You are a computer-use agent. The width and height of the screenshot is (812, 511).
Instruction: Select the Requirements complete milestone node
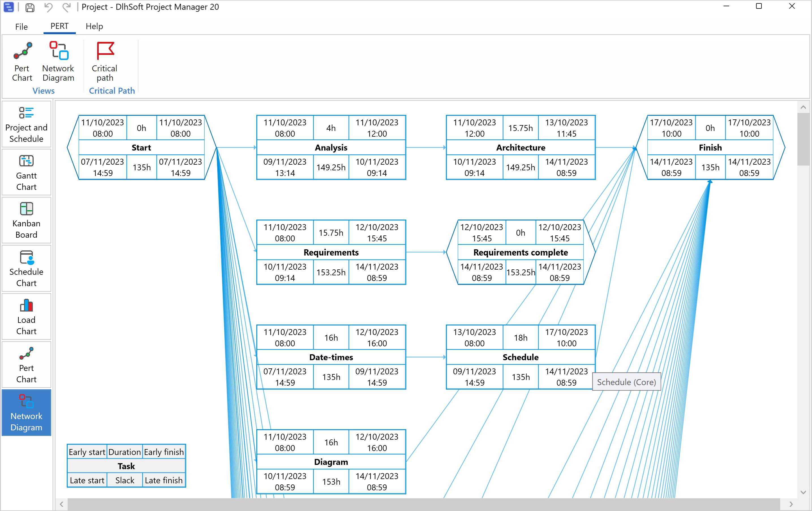(x=520, y=252)
